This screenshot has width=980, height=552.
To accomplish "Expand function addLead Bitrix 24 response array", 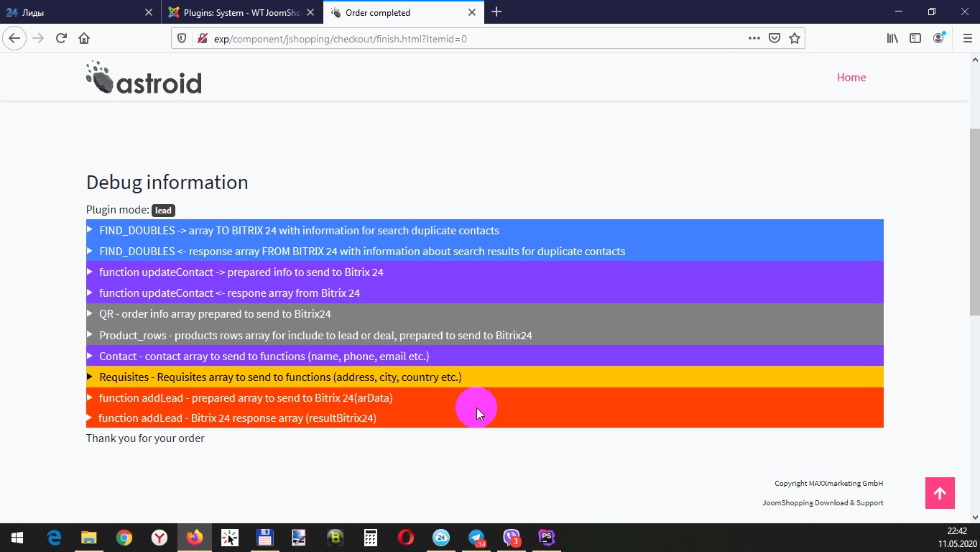I will click(237, 418).
